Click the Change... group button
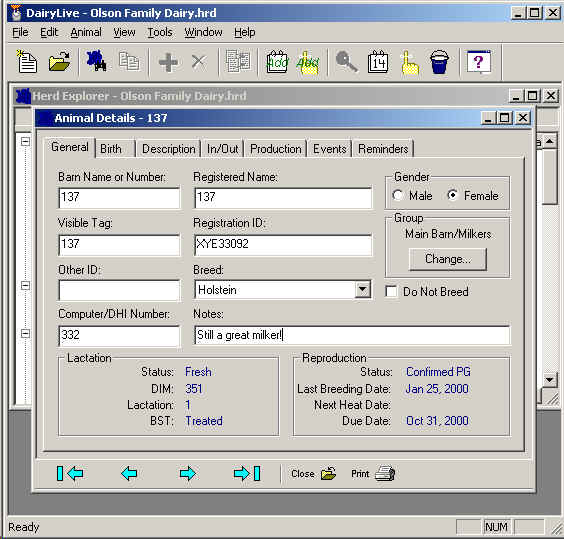564x539 pixels. 448,259
